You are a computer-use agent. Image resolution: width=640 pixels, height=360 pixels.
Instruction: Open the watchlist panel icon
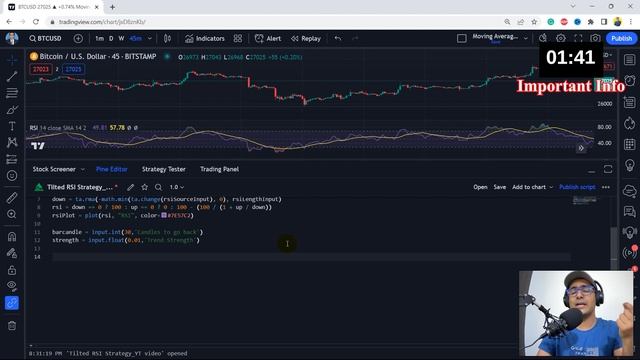pyautogui.click(x=629, y=60)
